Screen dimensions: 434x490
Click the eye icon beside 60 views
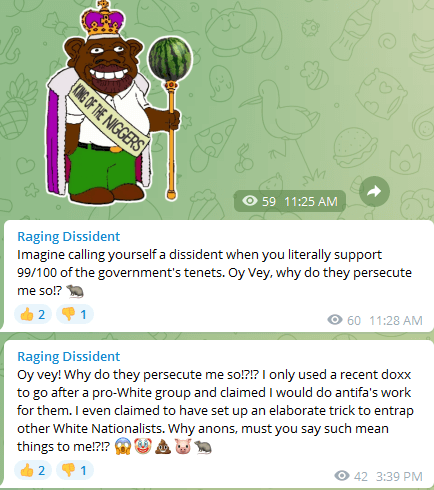pyautogui.click(x=335, y=320)
